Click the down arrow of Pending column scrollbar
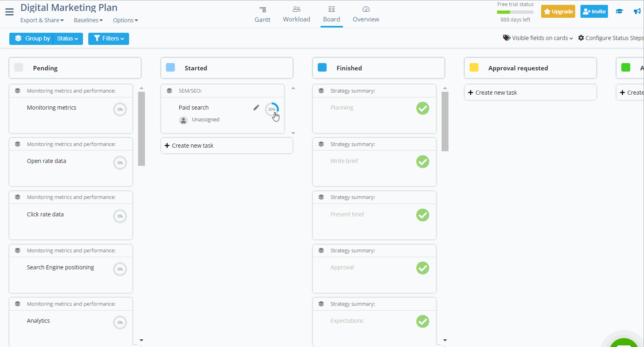The image size is (644, 347). click(141, 340)
